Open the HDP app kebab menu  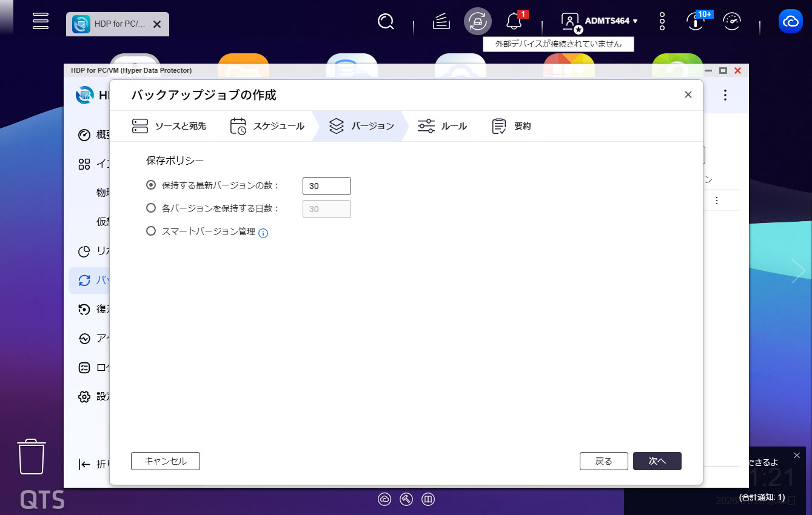coord(725,95)
